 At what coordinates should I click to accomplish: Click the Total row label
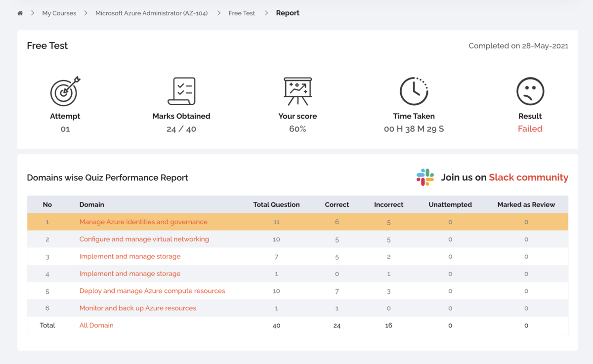(x=47, y=325)
